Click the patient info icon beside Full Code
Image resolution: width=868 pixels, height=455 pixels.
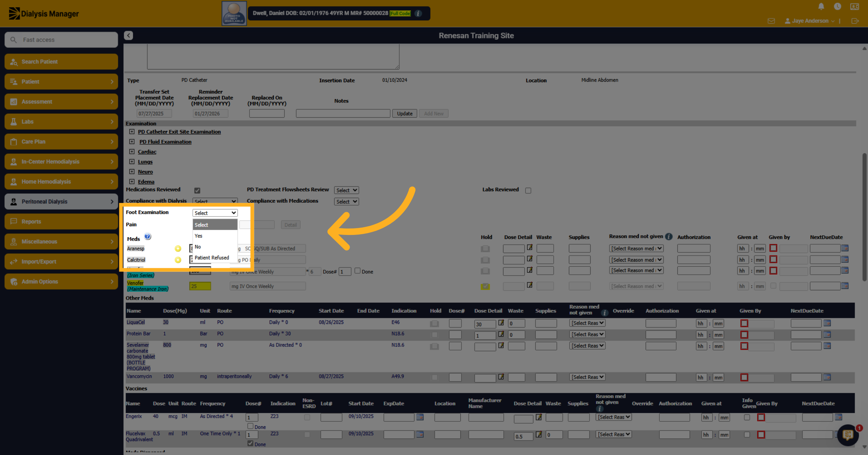point(418,13)
